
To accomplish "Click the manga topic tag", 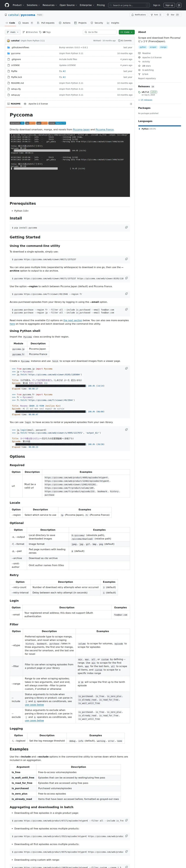I will click(163, 47).
